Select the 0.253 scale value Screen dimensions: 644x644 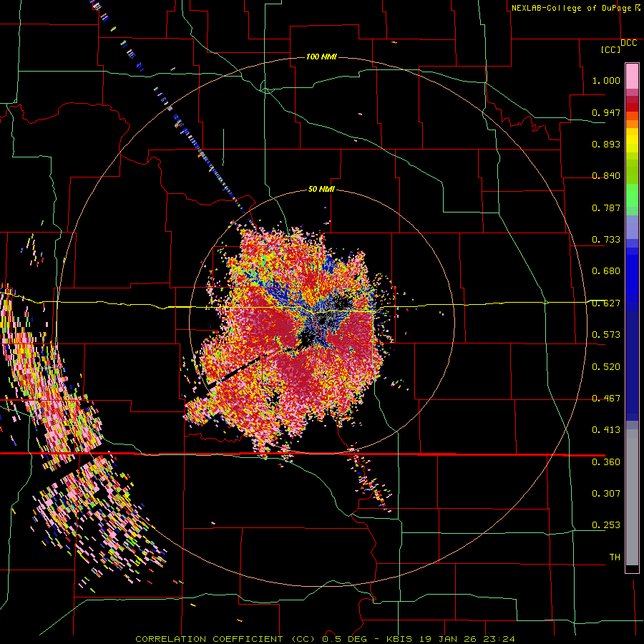click(x=606, y=525)
